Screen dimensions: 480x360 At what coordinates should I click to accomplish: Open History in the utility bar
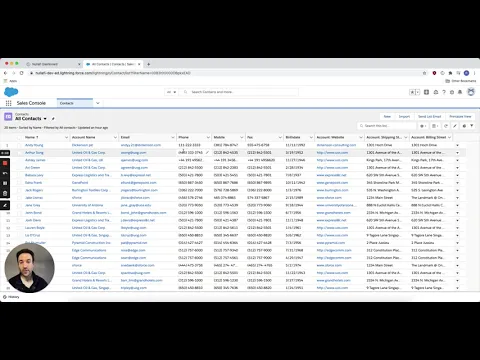11,297
